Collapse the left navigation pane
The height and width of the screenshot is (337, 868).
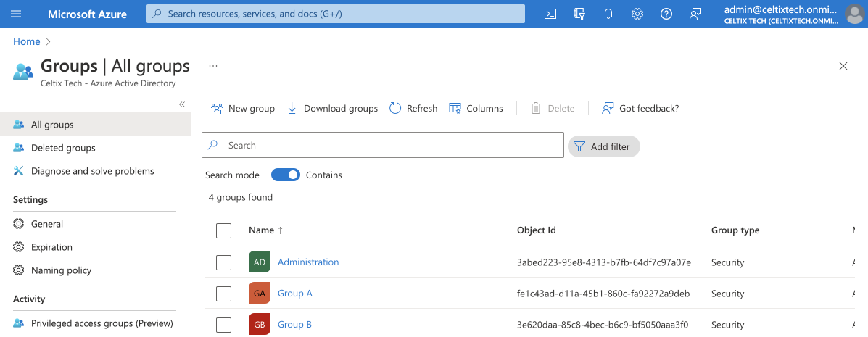pyautogui.click(x=182, y=104)
